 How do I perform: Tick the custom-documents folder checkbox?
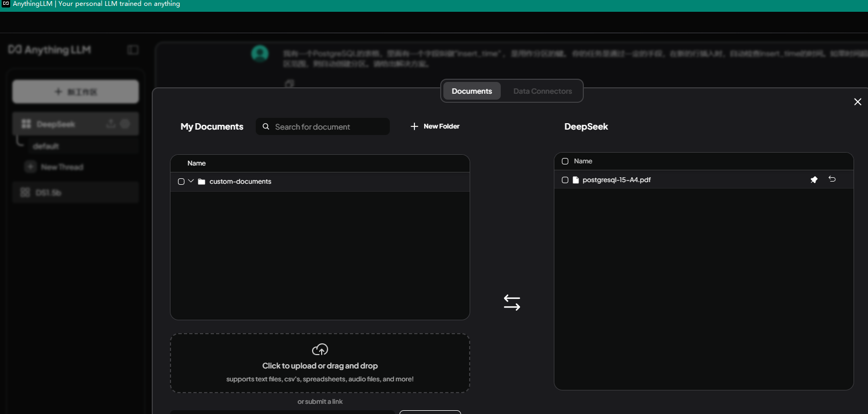[x=181, y=182]
